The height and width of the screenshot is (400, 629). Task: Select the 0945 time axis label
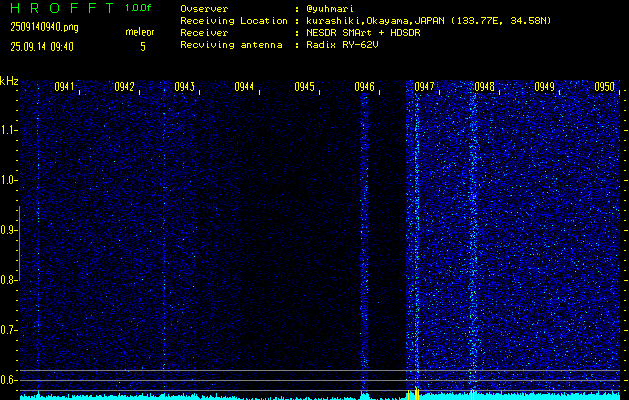click(x=304, y=87)
